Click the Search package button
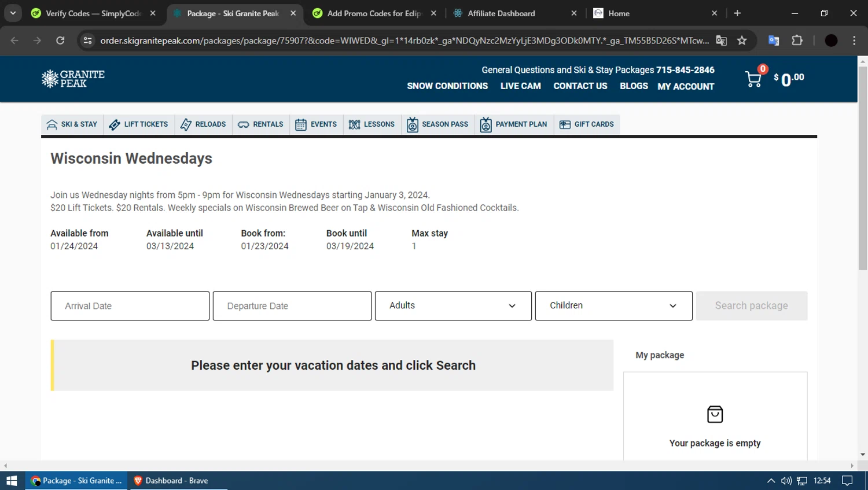 pyautogui.click(x=752, y=306)
